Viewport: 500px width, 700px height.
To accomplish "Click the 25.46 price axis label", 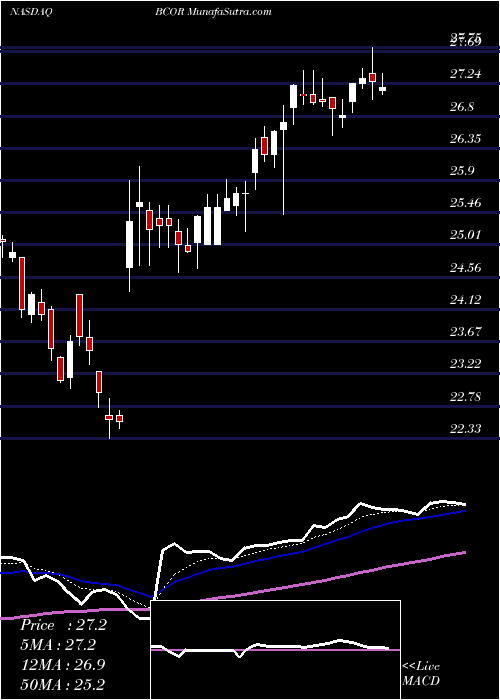I will [x=465, y=203].
